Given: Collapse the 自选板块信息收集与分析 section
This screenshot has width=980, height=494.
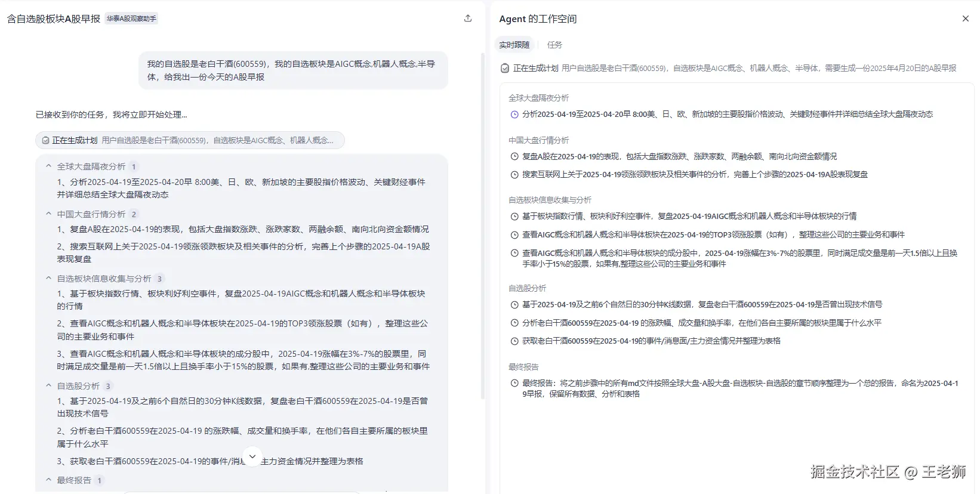Looking at the screenshot, I should 49,279.
